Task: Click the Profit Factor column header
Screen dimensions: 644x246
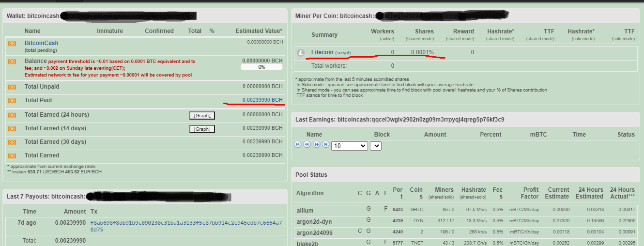Action: pyautogui.click(x=529, y=193)
